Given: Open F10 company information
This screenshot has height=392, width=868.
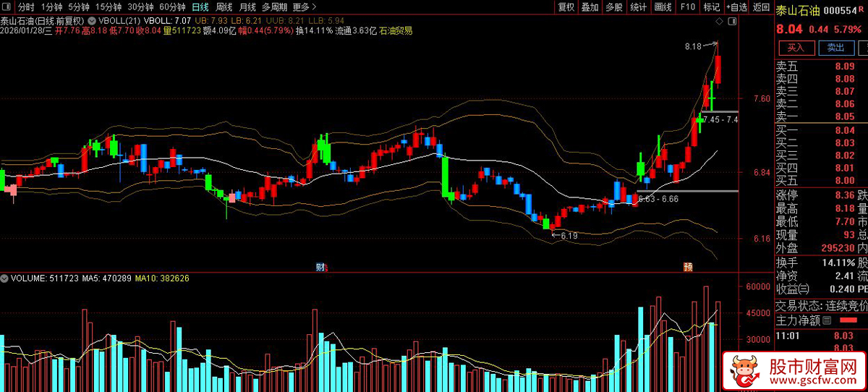Looking at the screenshot, I should [x=687, y=7].
